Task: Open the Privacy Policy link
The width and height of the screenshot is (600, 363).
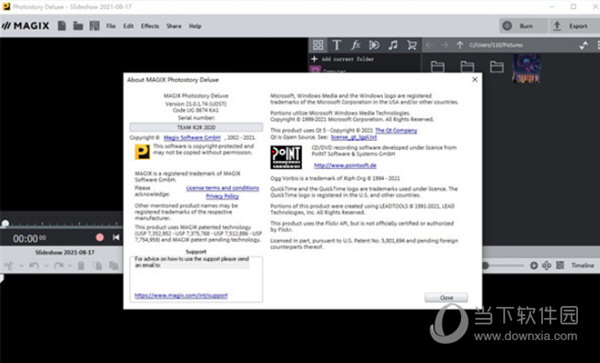Action: coord(222,196)
